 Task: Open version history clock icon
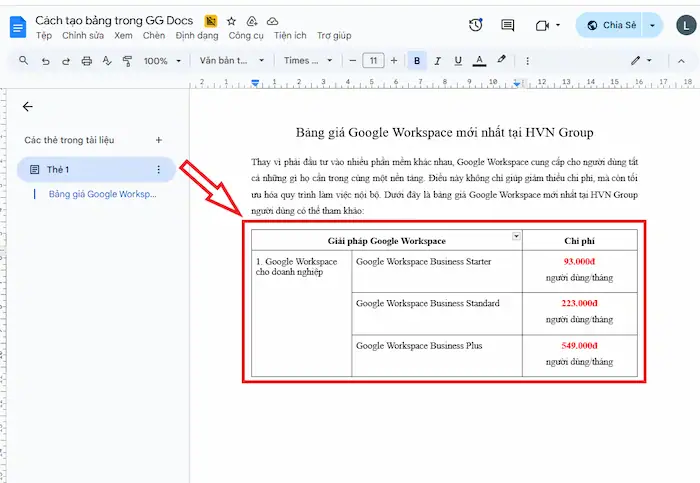pyautogui.click(x=476, y=25)
